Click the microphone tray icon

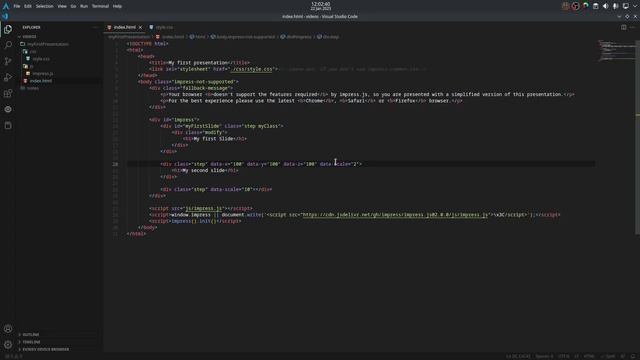point(616,6)
